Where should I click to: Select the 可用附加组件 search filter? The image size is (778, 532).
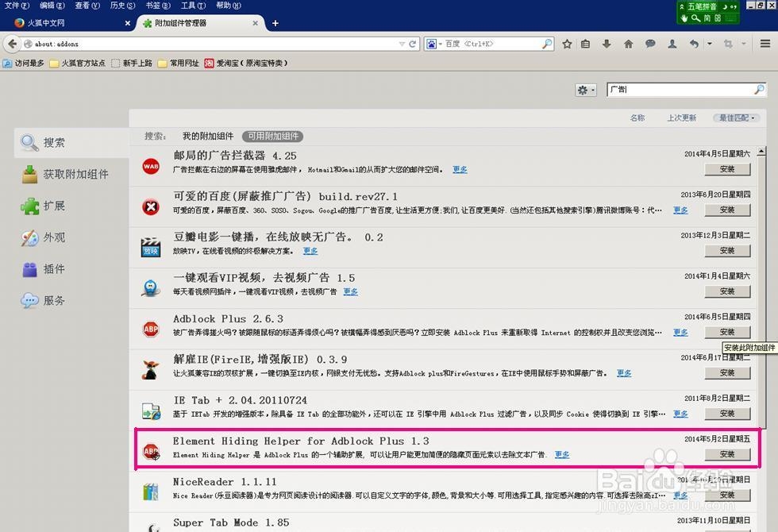[273, 136]
